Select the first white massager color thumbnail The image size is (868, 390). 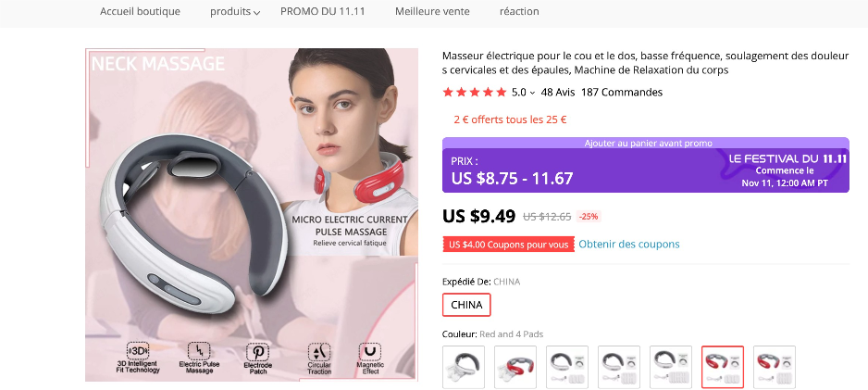(x=464, y=366)
